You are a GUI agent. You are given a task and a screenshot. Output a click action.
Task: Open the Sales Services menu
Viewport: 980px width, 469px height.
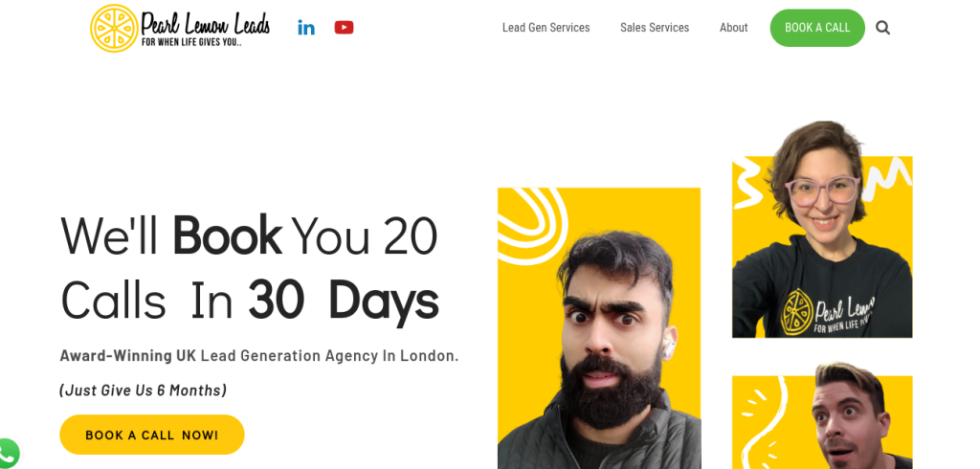(x=655, y=28)
